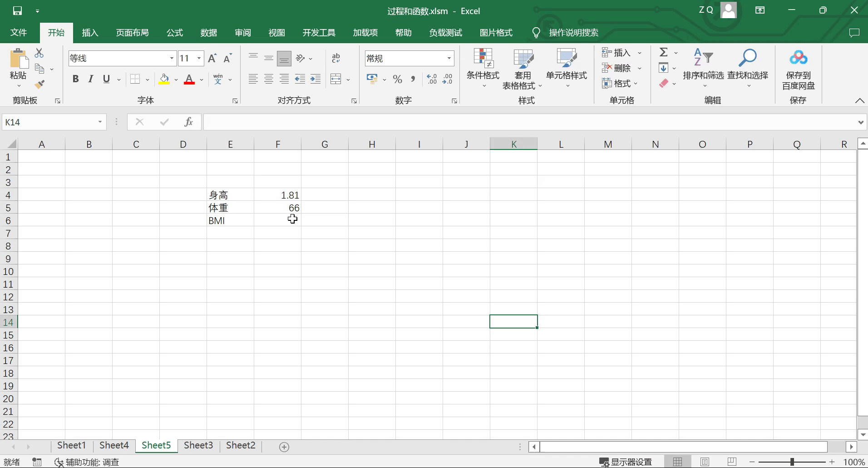This screenshot has height=468, width=868.
Task: Toggle Wrap Text
Action: pos(336,58)
